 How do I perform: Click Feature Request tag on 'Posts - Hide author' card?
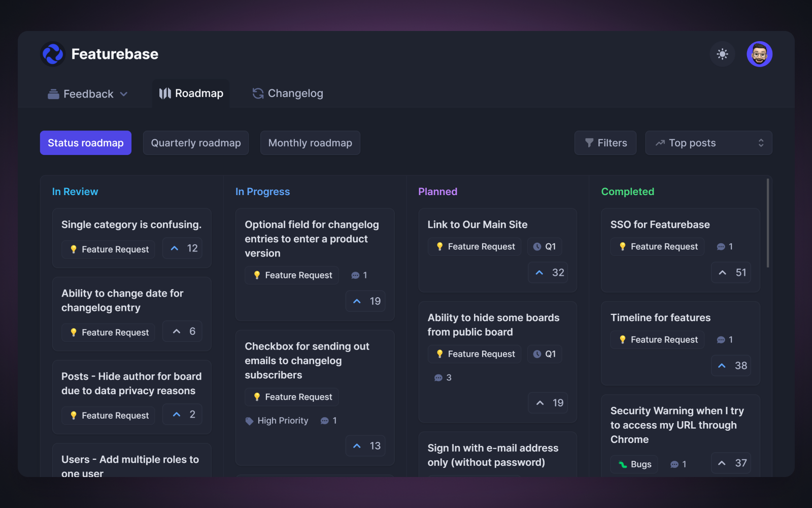[109, 416]
